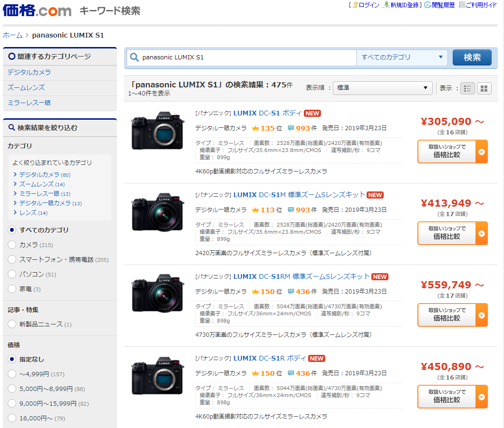Click the usage guide icon

click(462, 5)
